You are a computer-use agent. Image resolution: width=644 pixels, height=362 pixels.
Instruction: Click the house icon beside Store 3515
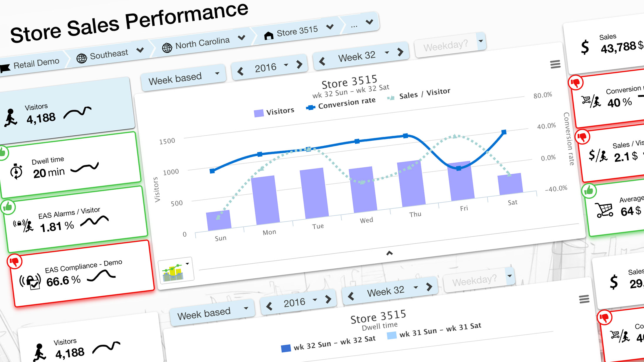click(269, 36)
